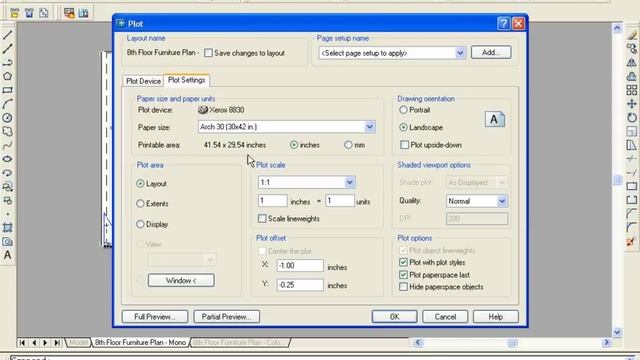Click the Stretch tool
The width and height of the screenshot is (640, 360).
[632, 145]
